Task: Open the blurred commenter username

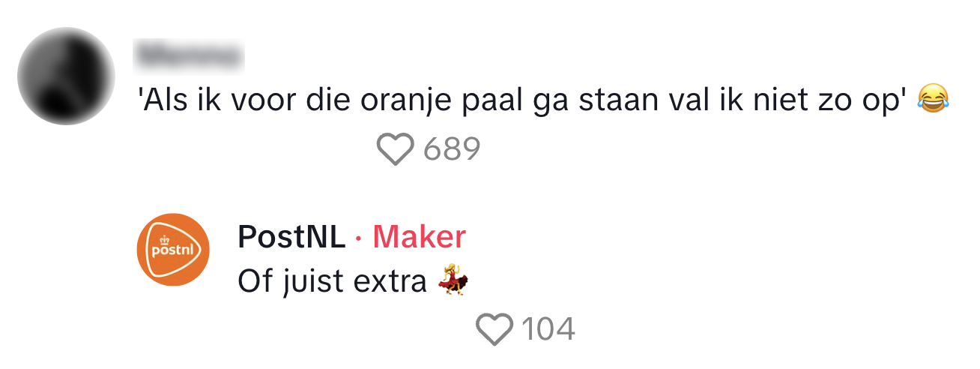Action: pyautogui.click(x=190, y=55)
